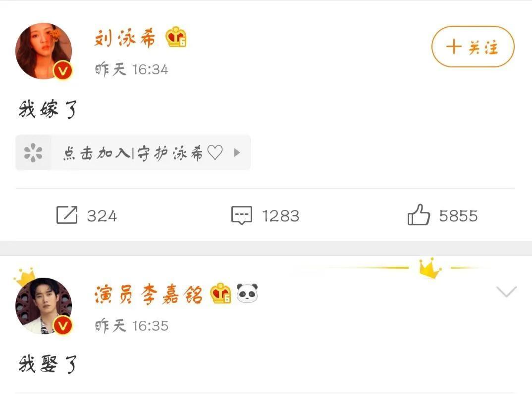Like the post with thumbs-up icon

click(x=419, y=215)
